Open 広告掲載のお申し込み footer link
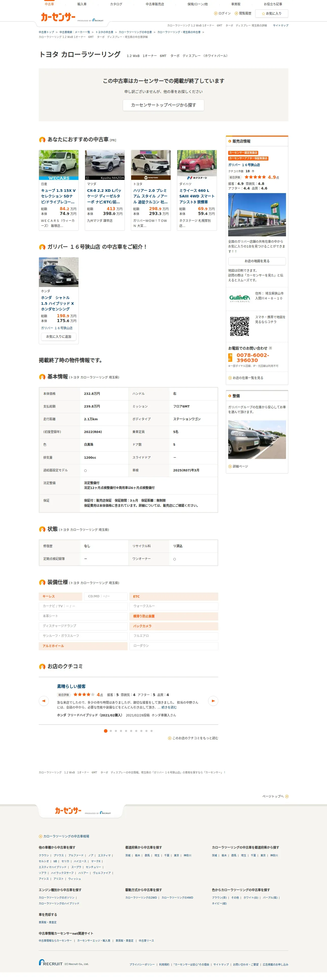This screenshot has width=327, height=980. 275,964
